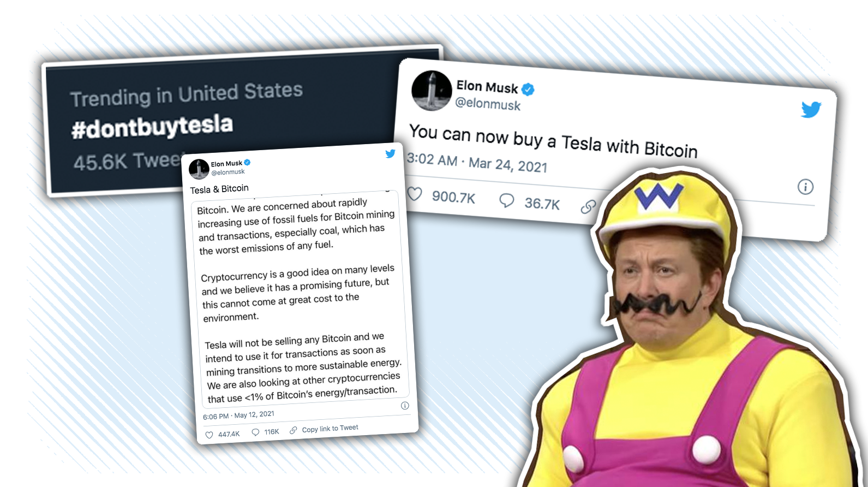
Task: Open the embedded Bitcoin statement image
Action: [301, 299]
